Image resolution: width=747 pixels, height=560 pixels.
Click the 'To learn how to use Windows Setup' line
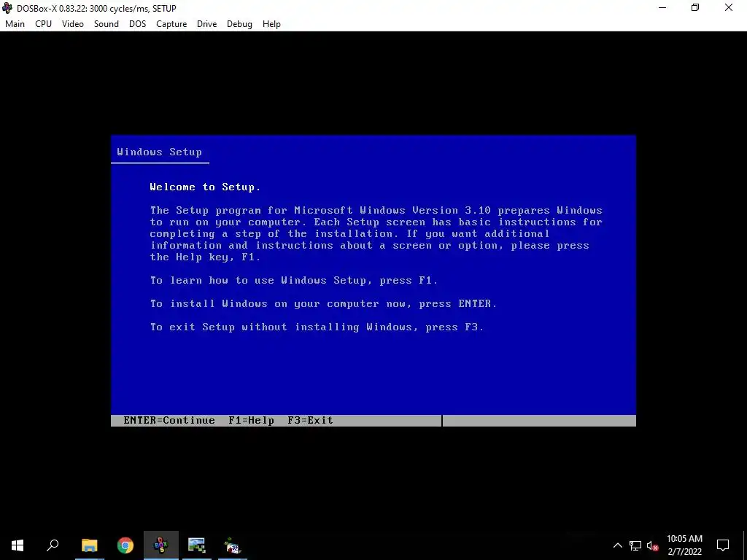click(293, 281)
